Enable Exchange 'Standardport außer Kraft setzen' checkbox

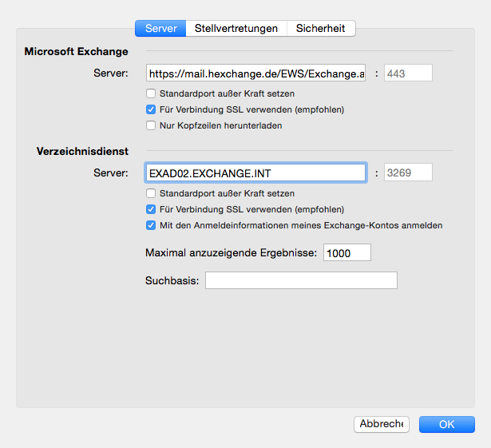151,93
